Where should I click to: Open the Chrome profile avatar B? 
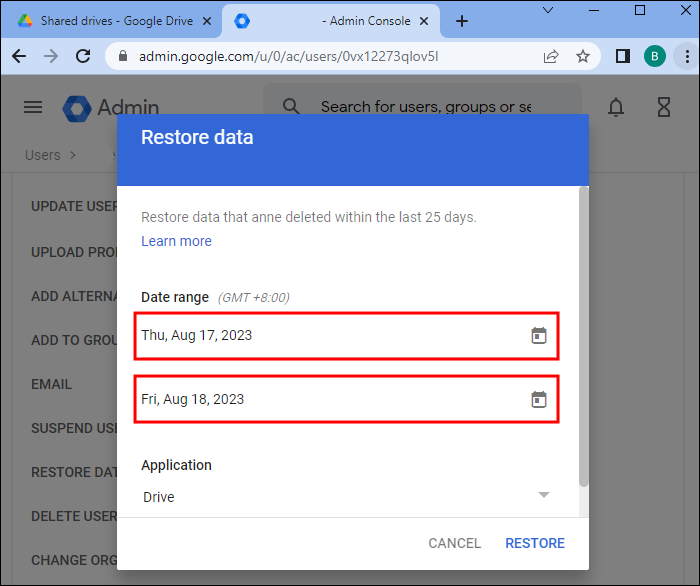pos(655,57)
